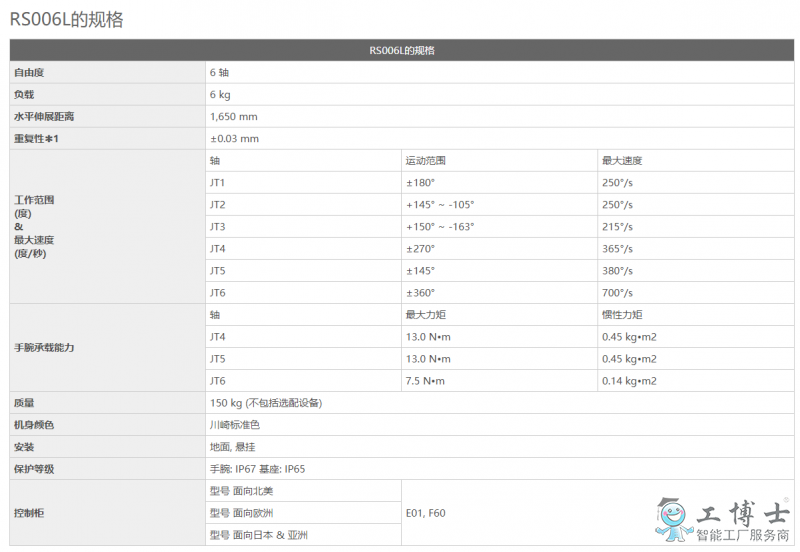This screenshot has height=552, width=800.
Task: Click the 惯性力矩 column header
Action: click(621, 315)
